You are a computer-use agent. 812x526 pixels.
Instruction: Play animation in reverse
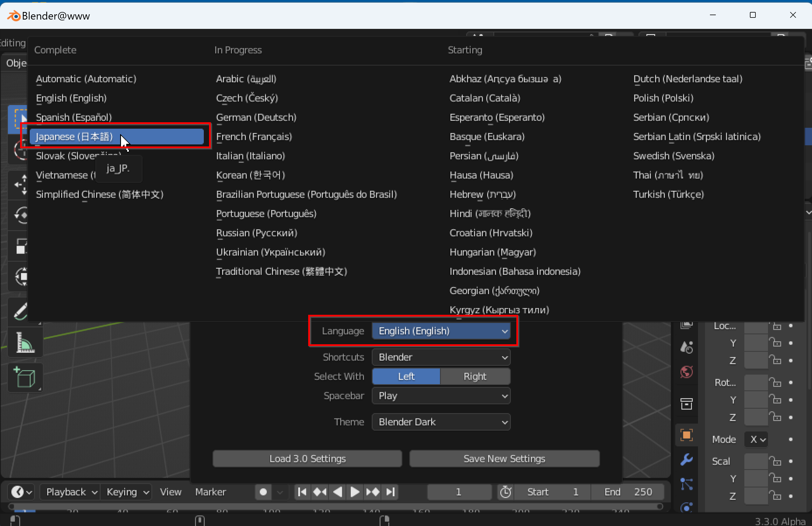click(x=337, y=492)
